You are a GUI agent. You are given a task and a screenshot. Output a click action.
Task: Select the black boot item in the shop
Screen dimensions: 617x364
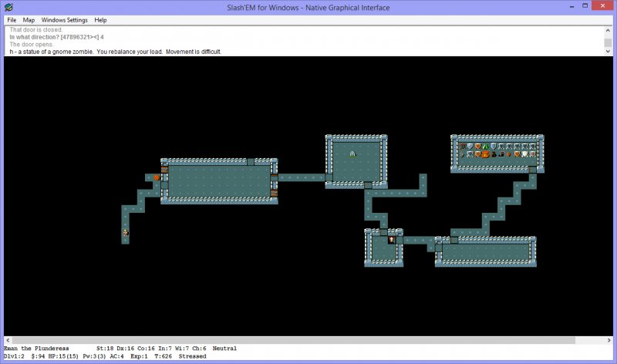(501, 154)
